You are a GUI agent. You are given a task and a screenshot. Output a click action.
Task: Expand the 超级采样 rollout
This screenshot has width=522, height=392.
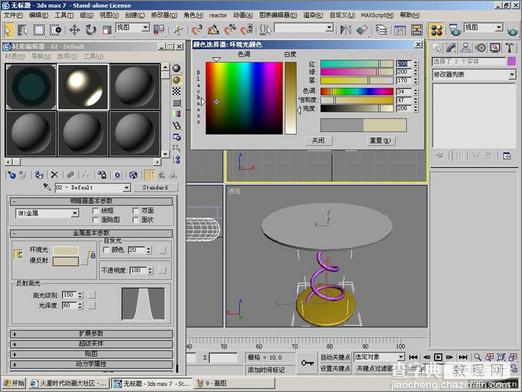pos(91,343)
